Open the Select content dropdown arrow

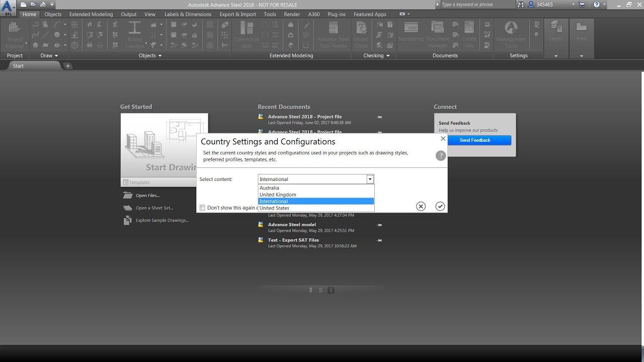click(x=370, y=179)
